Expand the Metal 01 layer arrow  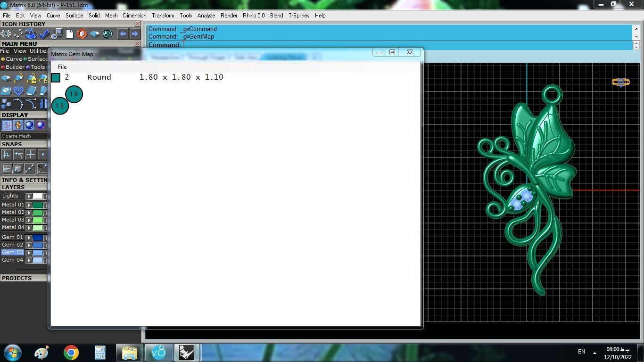pos(29,205)
